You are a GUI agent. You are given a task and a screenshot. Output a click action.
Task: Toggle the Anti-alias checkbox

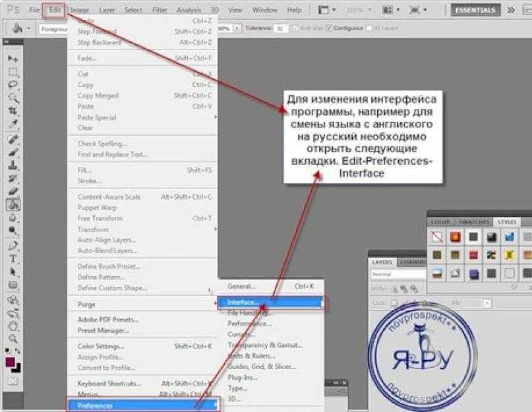[295, 28]
